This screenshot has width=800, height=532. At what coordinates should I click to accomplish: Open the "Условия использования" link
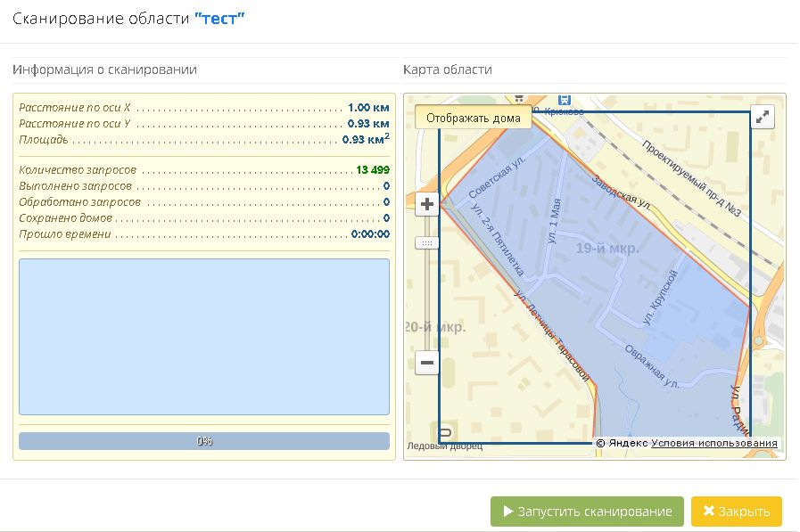(714, 444)
